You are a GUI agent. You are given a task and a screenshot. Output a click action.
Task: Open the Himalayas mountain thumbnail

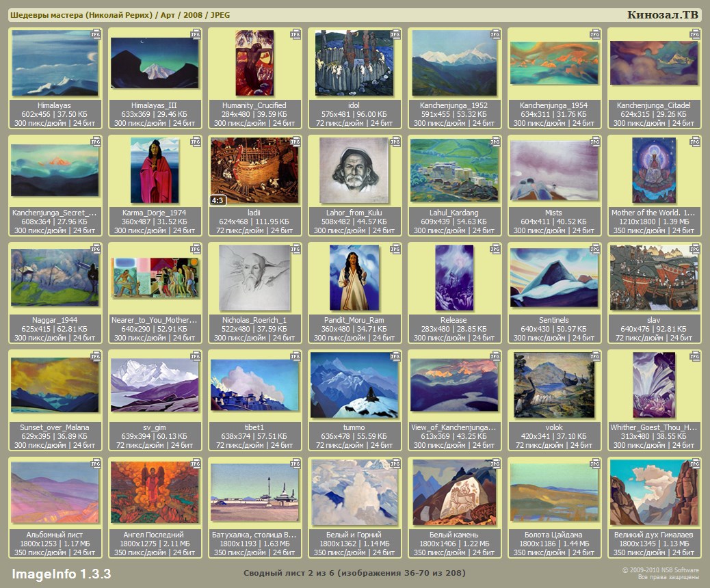click(55, 63)
